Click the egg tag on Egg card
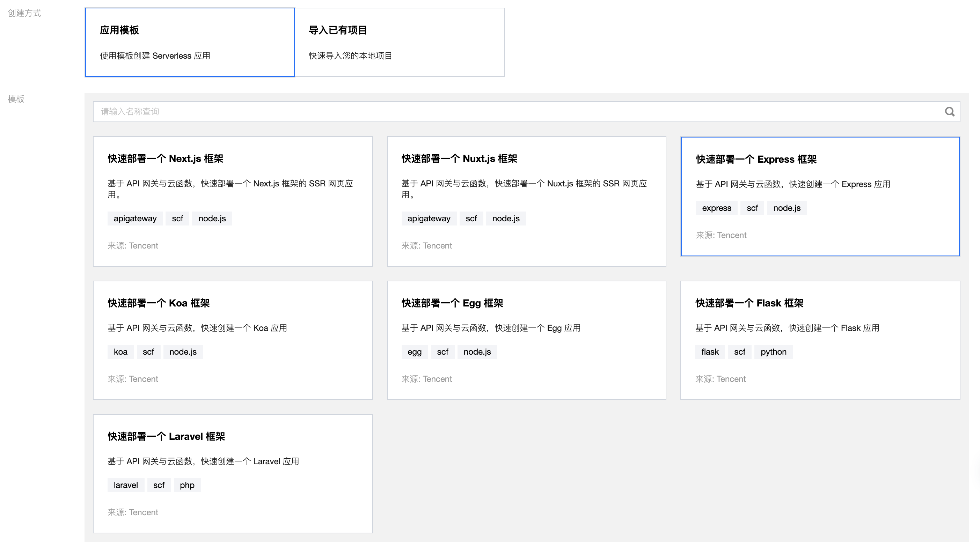The height and width of the screenshot is (555, 980). tap(414, 352)
